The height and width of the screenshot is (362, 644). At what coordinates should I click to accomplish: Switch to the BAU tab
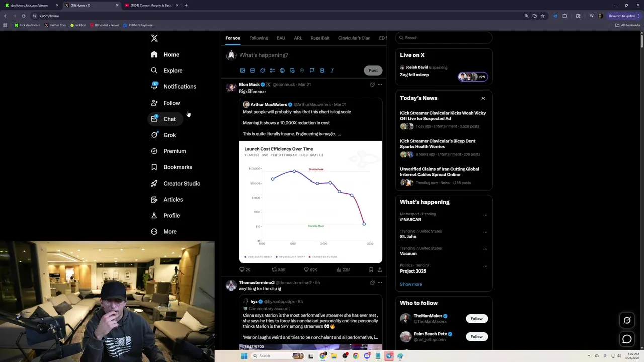click(x=281, y=38)
